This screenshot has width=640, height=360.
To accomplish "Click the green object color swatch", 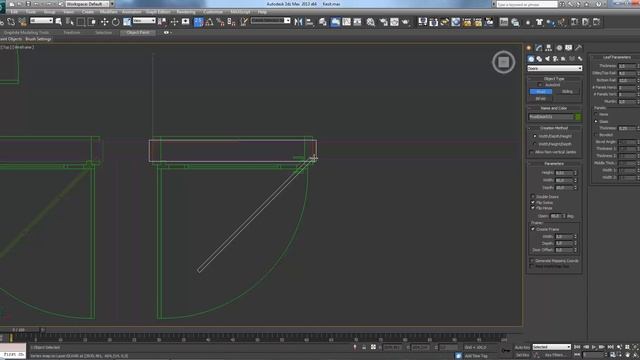I will tap(578, 117).
